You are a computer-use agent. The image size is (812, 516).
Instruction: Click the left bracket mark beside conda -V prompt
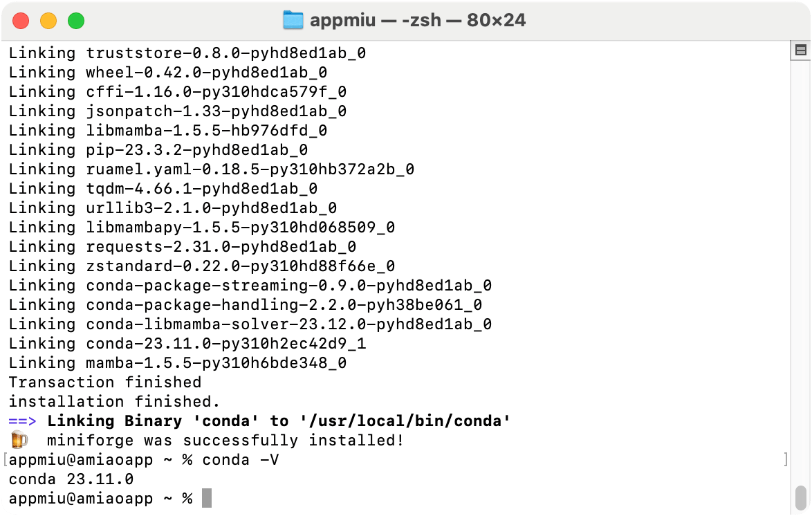[4, 459]
